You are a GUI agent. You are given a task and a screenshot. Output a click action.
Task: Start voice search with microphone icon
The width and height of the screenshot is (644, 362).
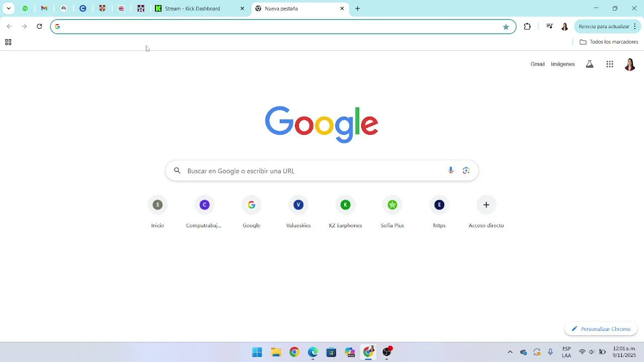451,171
